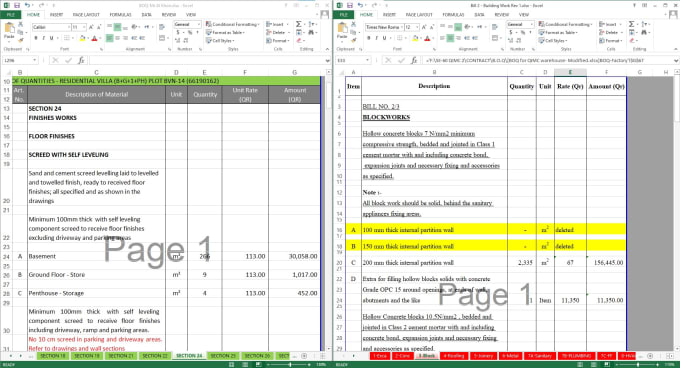The width and height of the screenshot is (680, 368).
Task: Switch to red 4-Roofing sheet tab
Action: click(x=454, y=356)
